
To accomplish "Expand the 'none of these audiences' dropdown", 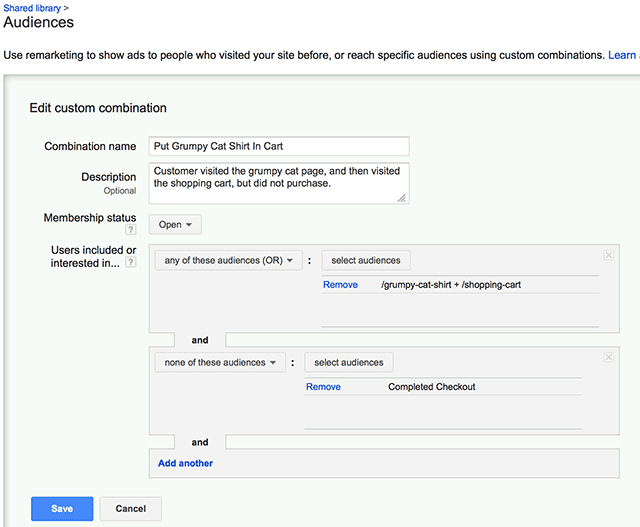I will pos(220,362).
